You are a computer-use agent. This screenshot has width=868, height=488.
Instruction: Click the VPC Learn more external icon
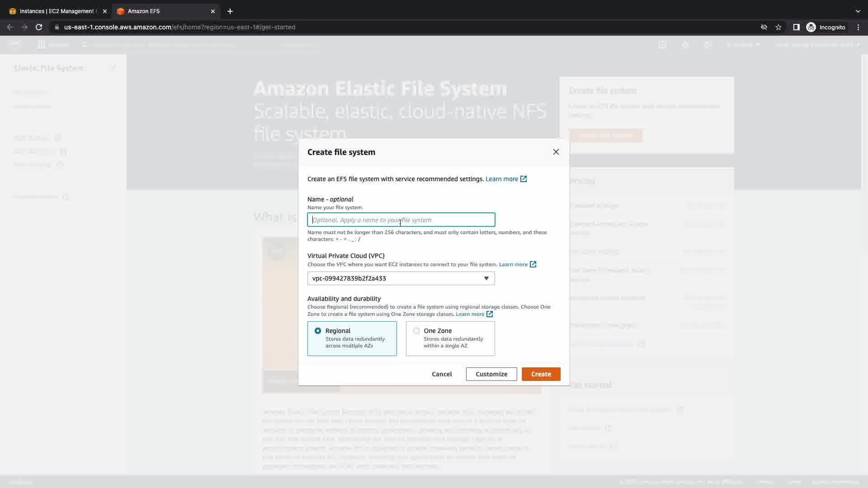pos(533,264)
